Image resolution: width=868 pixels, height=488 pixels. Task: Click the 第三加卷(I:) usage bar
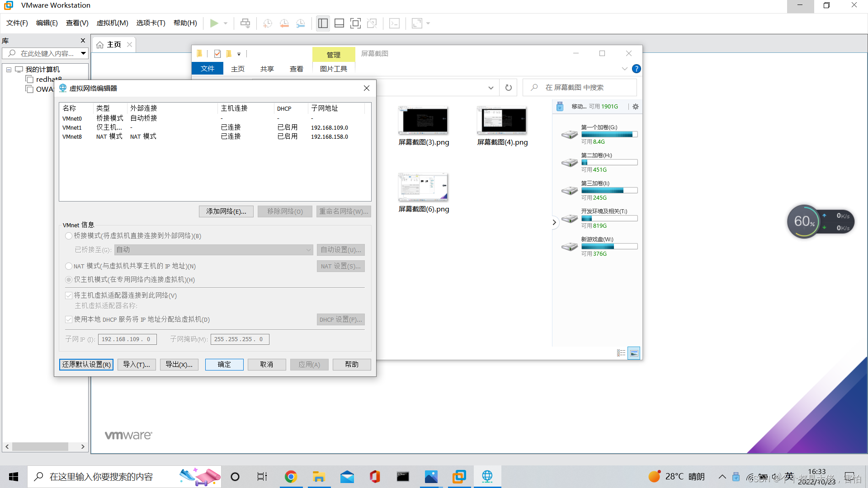pyautogui.click(x=609, y=191)
